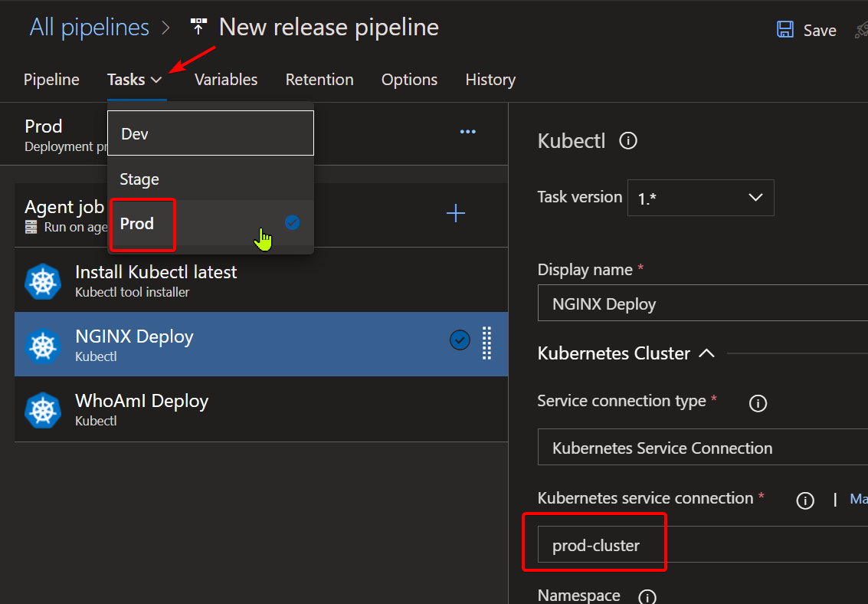Click the Save button
868x604 pixels.
pos(807,30)
